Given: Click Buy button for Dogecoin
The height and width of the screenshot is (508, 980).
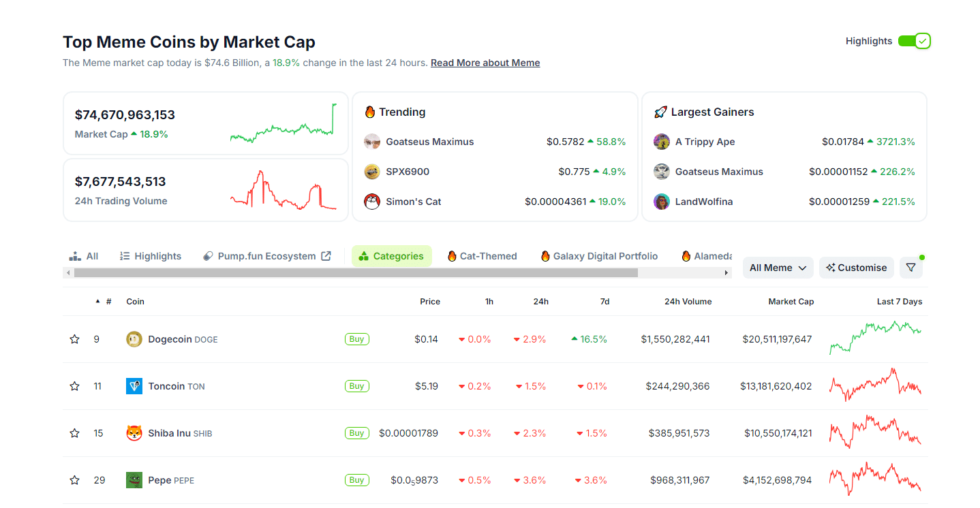Looking at the screenshot, I should [x=357, y=339].
